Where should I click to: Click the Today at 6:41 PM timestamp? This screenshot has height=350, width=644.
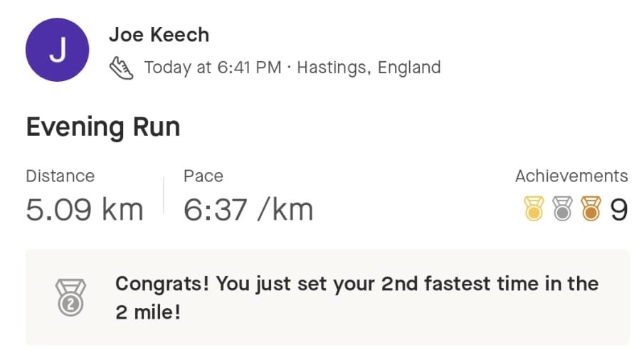point(213,68)
